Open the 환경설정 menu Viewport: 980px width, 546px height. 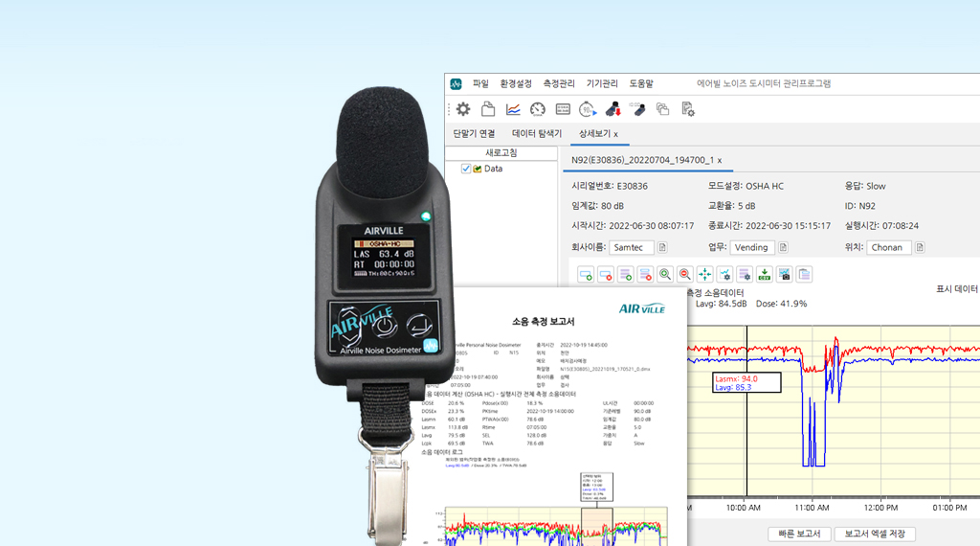516,83
